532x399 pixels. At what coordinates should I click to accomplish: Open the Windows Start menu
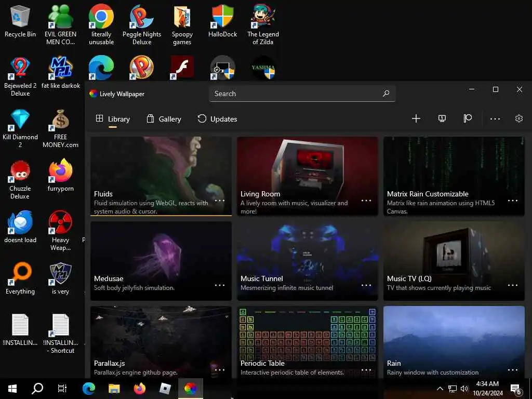click(12, 389)
